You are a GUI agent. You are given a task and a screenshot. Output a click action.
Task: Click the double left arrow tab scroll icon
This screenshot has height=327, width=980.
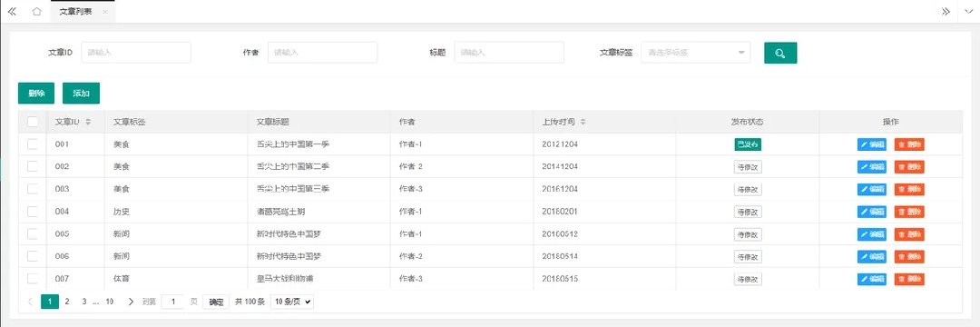[x=12, y=12]
